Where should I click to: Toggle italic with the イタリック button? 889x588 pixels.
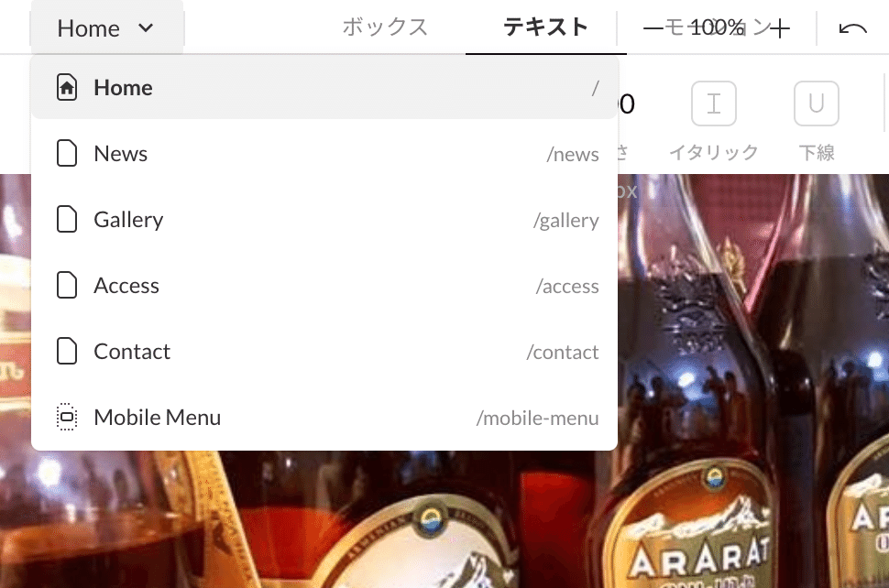point(714,103)
